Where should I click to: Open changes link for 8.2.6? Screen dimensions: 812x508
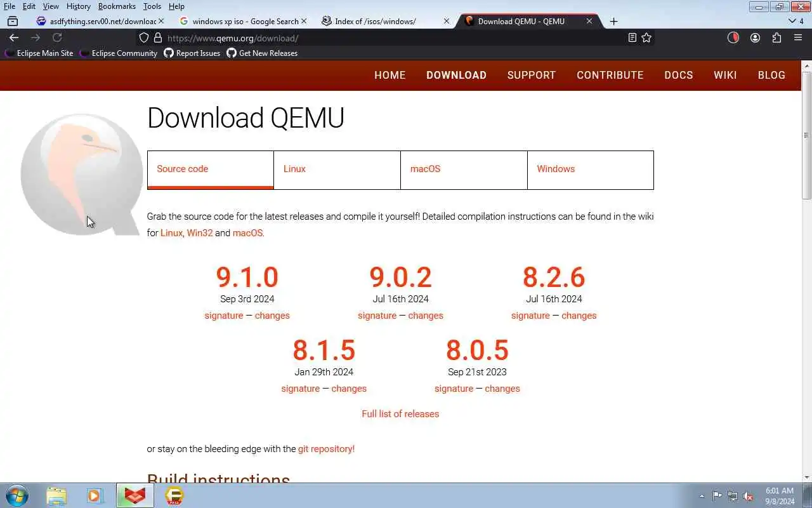click(579, 316)
